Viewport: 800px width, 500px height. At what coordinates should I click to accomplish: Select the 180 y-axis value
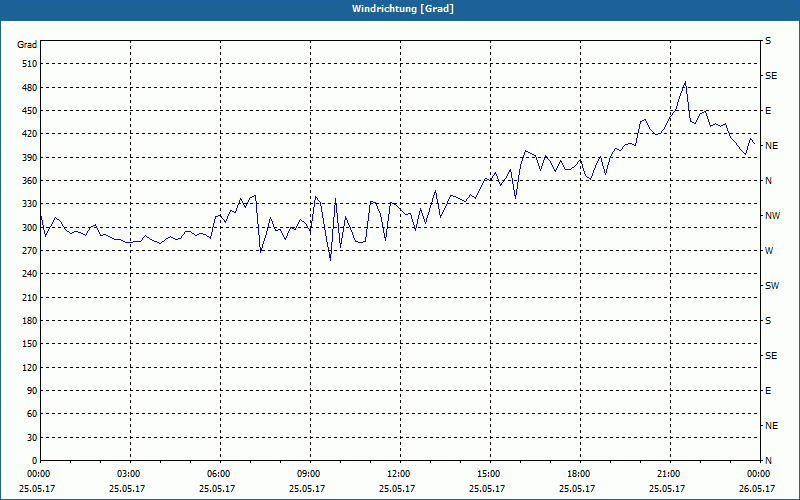tap(30, 321)
